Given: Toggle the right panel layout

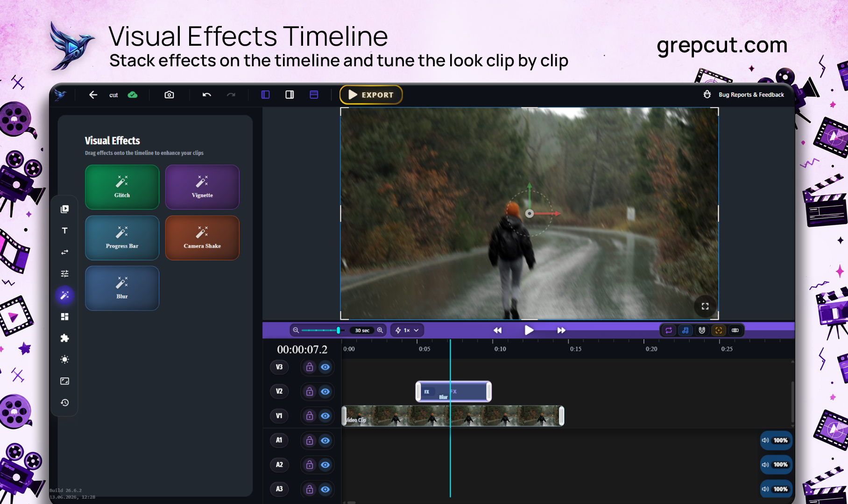Looking at the screenshot, I should (x=290, y=95).
